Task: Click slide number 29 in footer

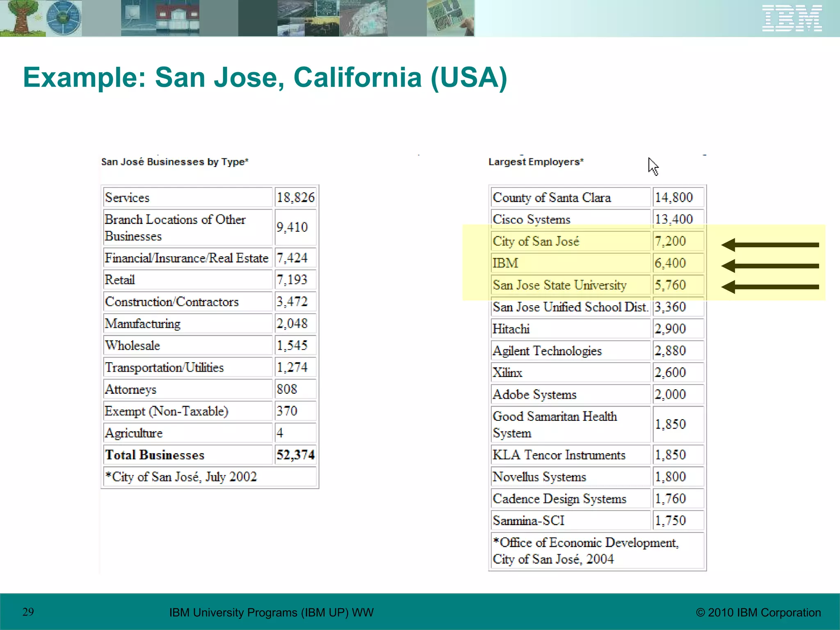Action: point(28,612)
